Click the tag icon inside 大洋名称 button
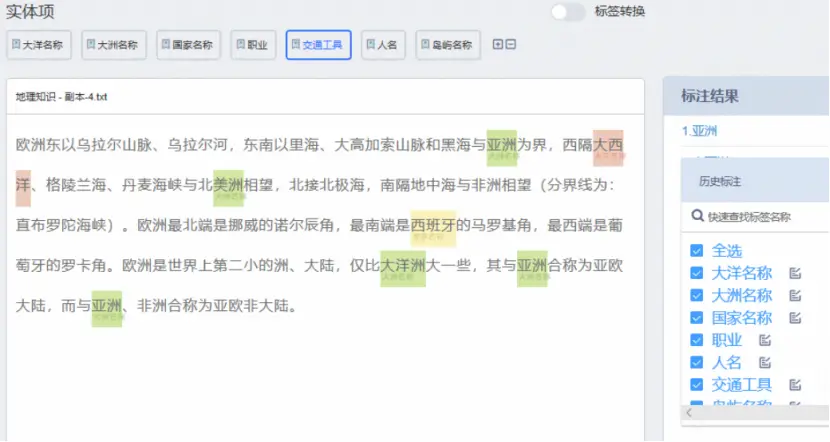The image size is (830, 442). [16, 44]
